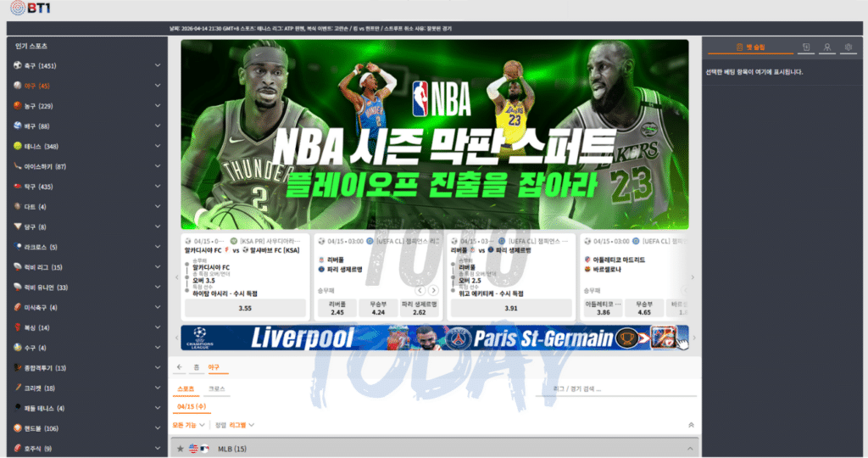Click the receipt icon next to the bet slip tab
The height and width of the screenshot is (458, 868).
805,48
